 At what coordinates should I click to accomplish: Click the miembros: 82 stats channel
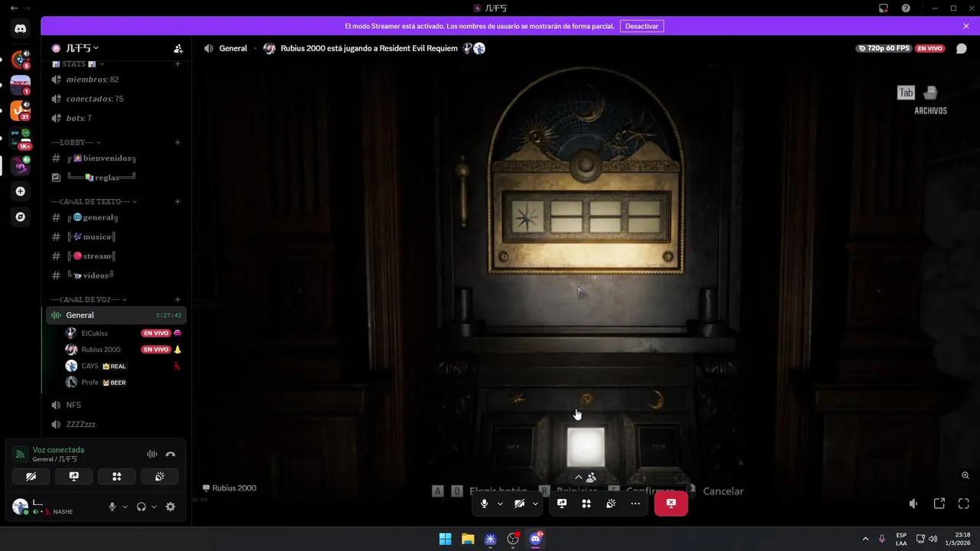click(116, 80)
